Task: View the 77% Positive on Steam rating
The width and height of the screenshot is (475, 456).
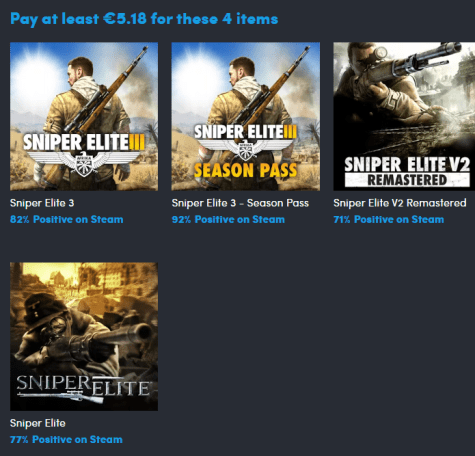Action: click(x=66, y=439)
